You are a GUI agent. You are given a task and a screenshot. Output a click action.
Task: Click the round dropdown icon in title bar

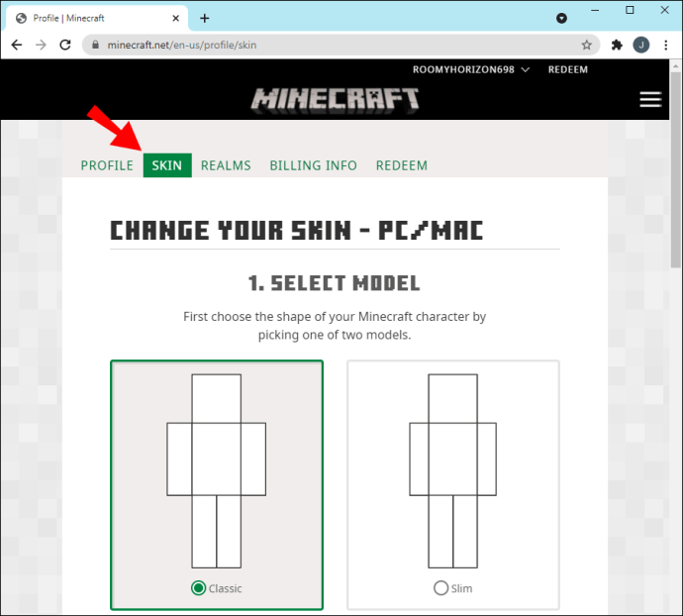coord(561,18)
